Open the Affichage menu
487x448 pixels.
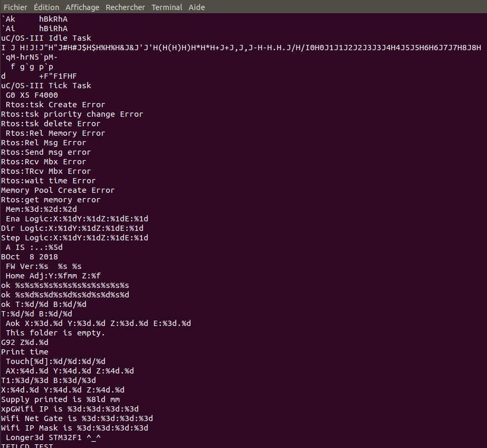point(82,7)
